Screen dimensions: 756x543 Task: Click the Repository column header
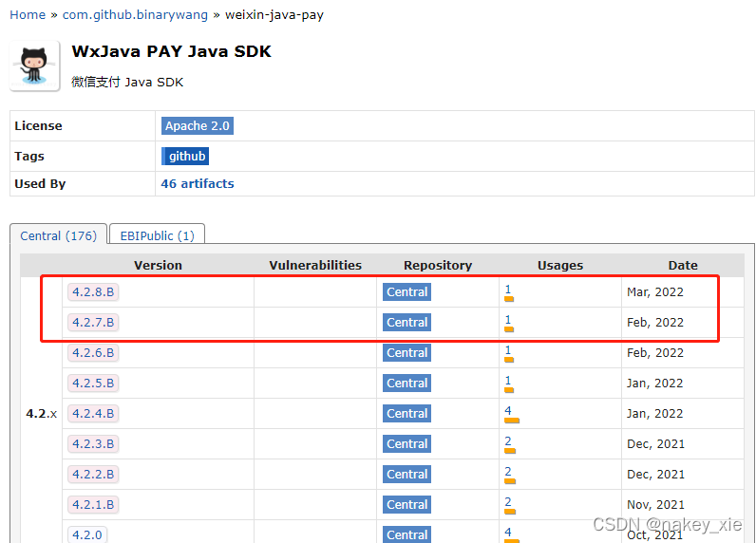438,266
